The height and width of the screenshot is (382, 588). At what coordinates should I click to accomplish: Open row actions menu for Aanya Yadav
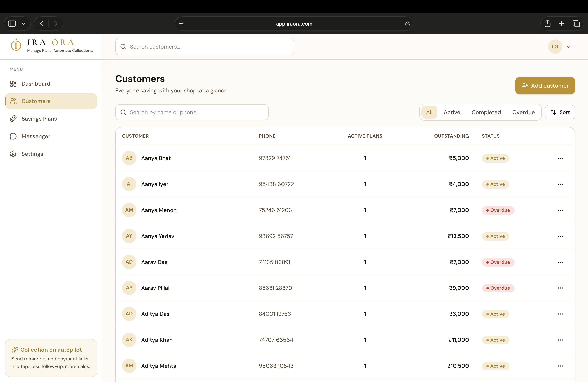[560, 236]
